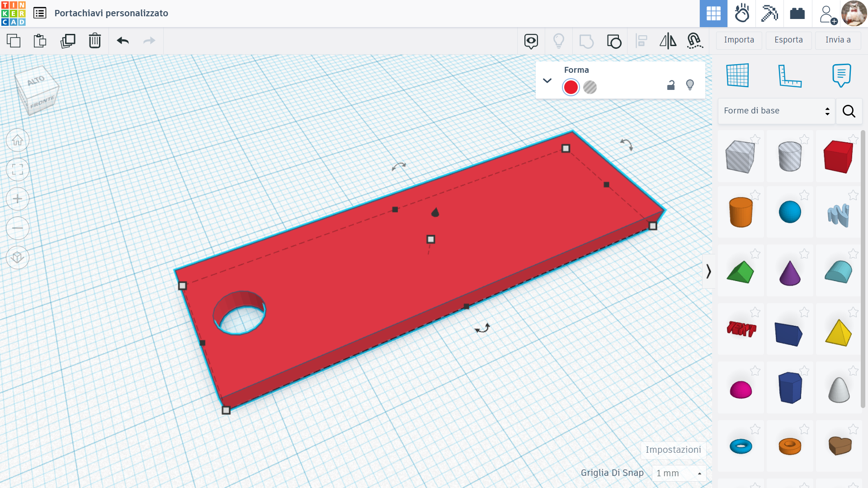Click the ALTO face of view cube
This screenshot has height=488, width=868.
click(x=36, y=81)
